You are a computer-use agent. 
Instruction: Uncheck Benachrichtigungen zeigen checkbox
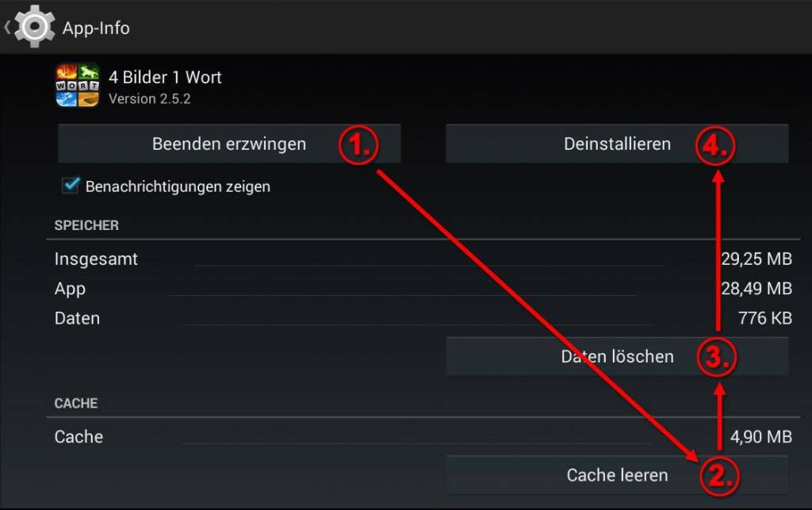click(71, 185)
